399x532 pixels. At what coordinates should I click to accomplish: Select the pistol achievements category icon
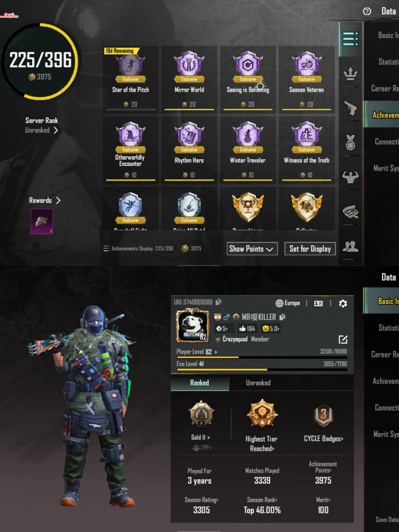(350, 108)
